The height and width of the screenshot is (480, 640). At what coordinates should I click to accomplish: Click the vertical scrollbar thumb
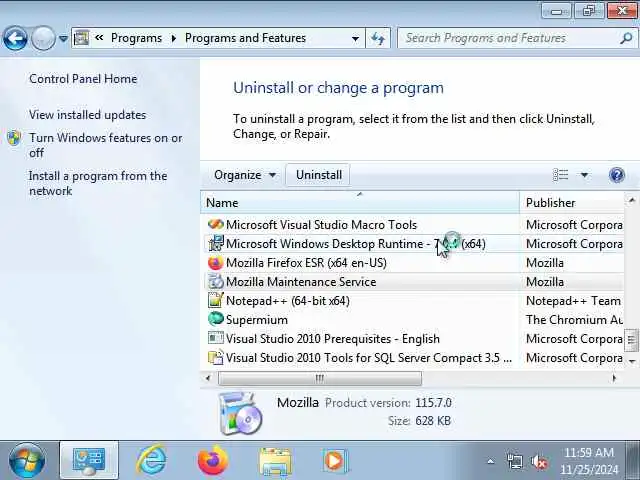click(x=632, y=340)
